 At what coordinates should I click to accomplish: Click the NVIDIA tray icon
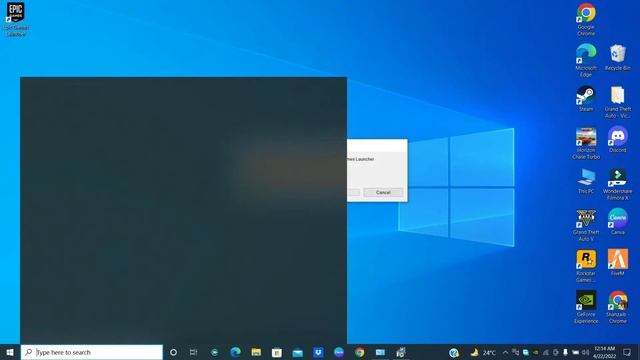pyautogui.click(x=536, y=352)
